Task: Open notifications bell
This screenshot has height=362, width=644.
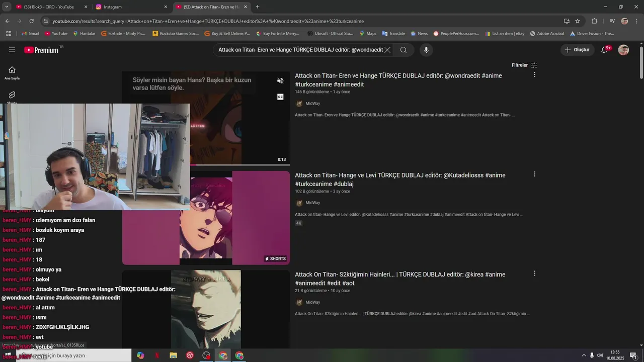Action: pyautogui.click(x=605, y=50)
